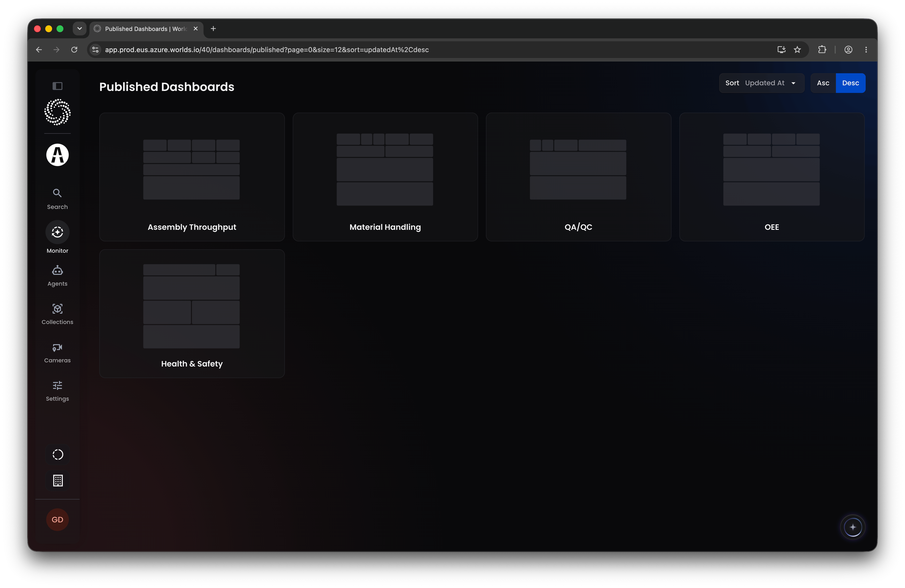Viewport: 905px width, 588px height.
Task: Open the Sort Updated At dropdown
Action: (761, 83)
